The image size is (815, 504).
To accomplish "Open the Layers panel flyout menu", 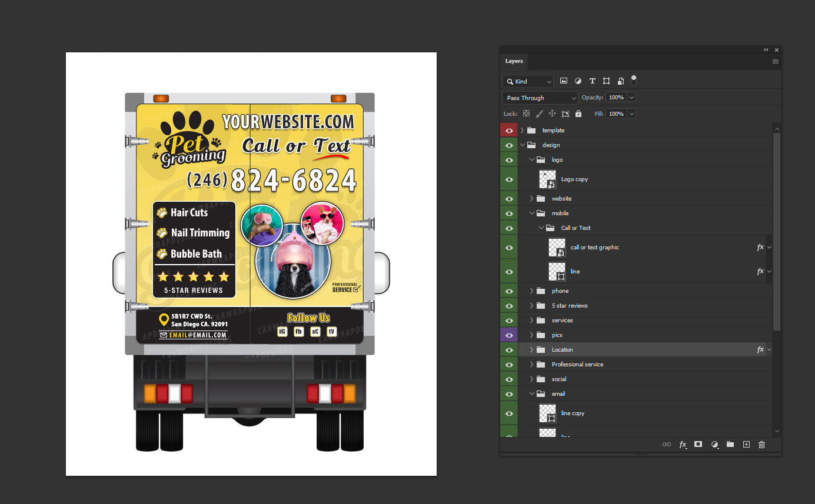I will (775, 61).
